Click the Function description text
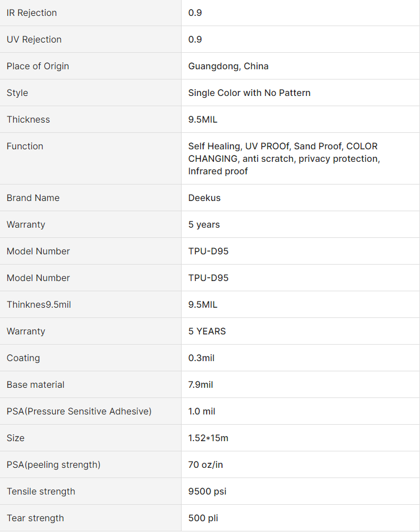The height and width of the screenshot is (532, 420). click(284, 158)
